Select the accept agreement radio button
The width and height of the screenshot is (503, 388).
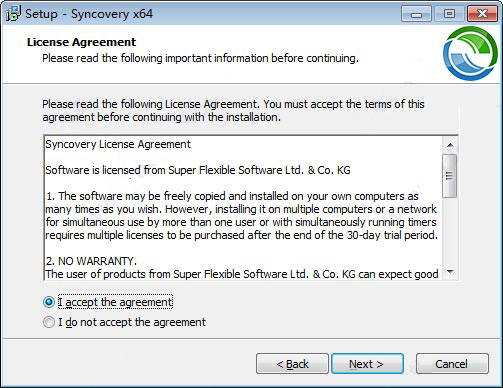(49, 302)
